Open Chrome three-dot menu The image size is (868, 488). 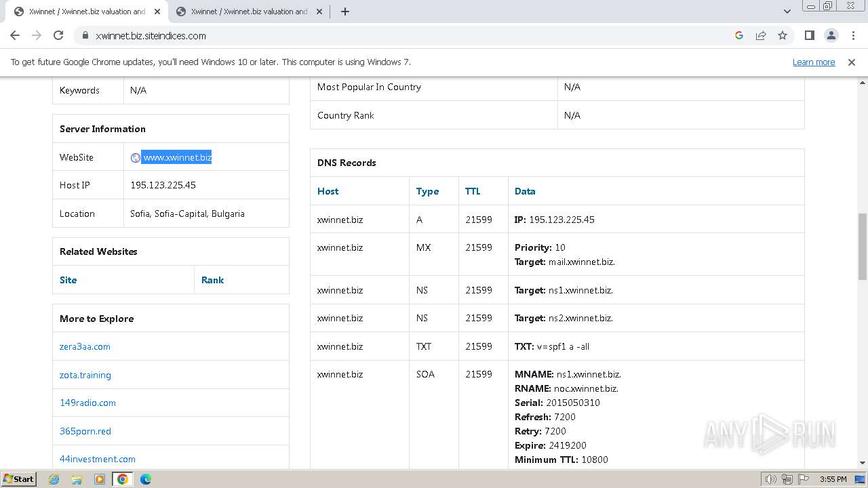tap(852, 35)
